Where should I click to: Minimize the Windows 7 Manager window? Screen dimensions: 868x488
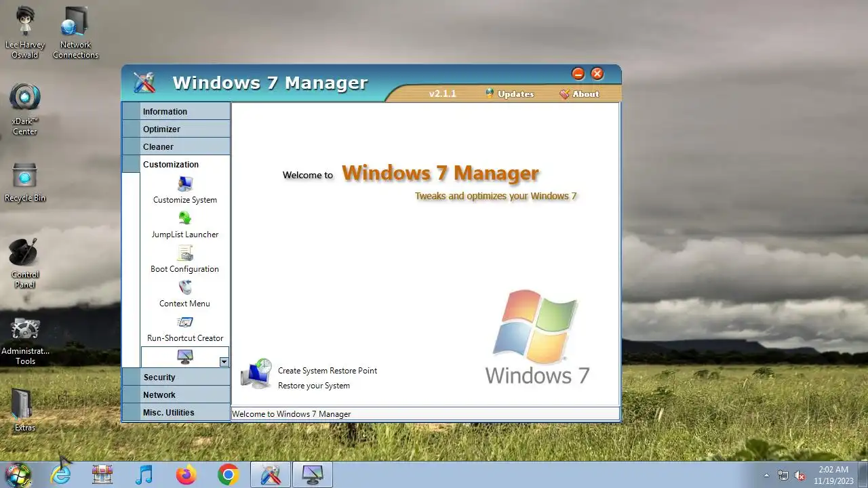[x=578, y=74]
